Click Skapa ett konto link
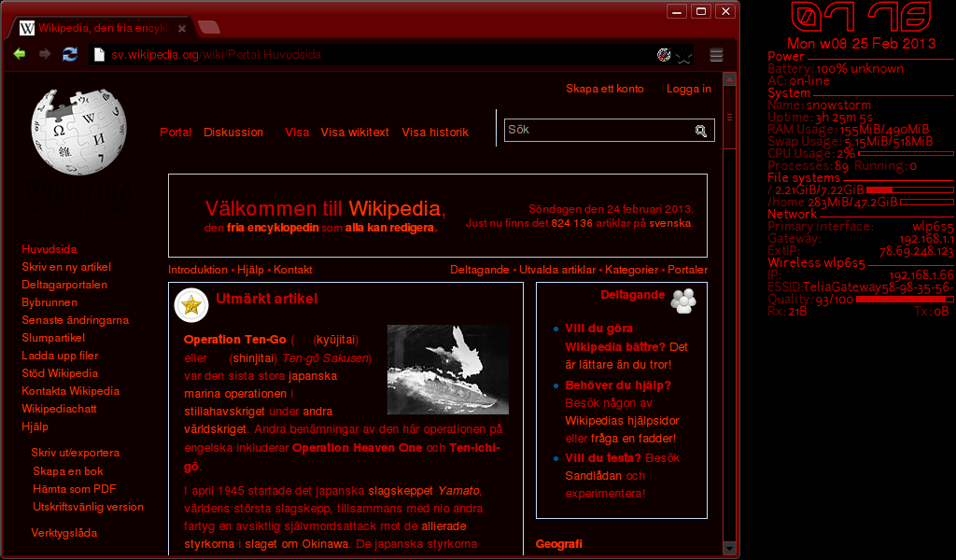Screen dimensions: 956x560 pos(605,89)
